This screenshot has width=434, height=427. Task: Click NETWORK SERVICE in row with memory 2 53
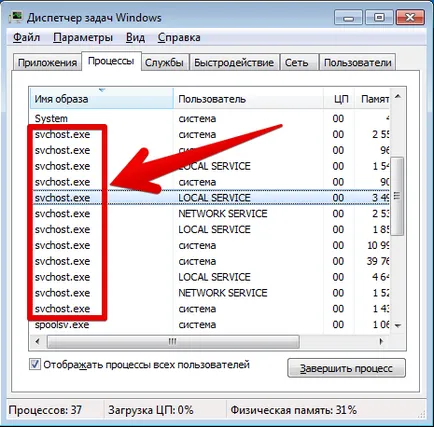[x=223, y=213]
